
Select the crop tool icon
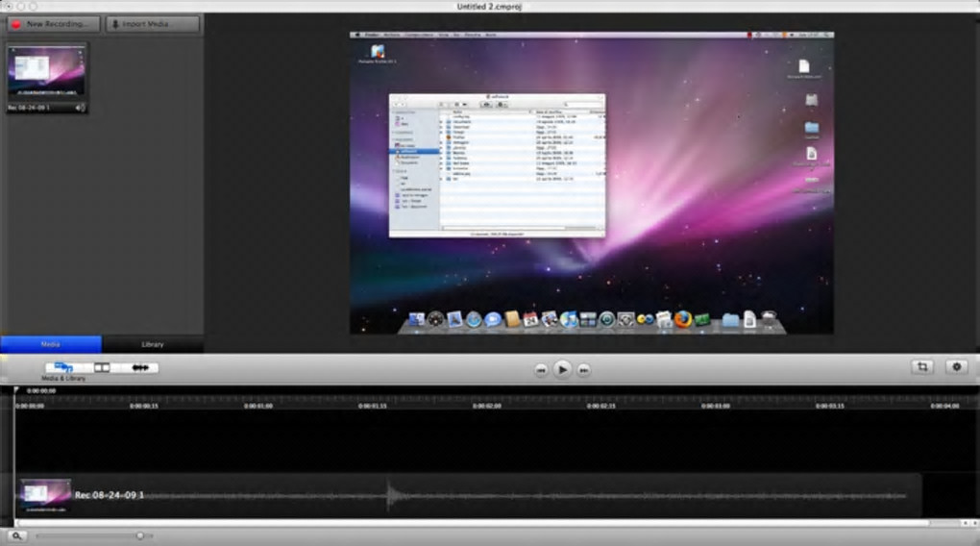click(922, 367)
